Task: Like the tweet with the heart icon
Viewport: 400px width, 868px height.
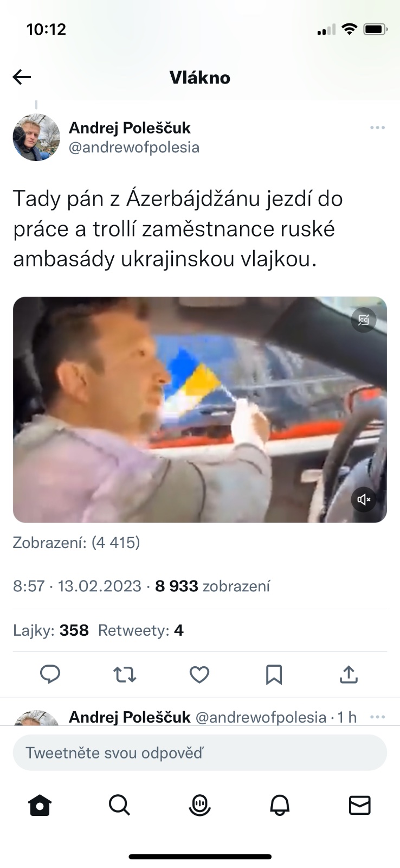Action: (x=199, y=674)
